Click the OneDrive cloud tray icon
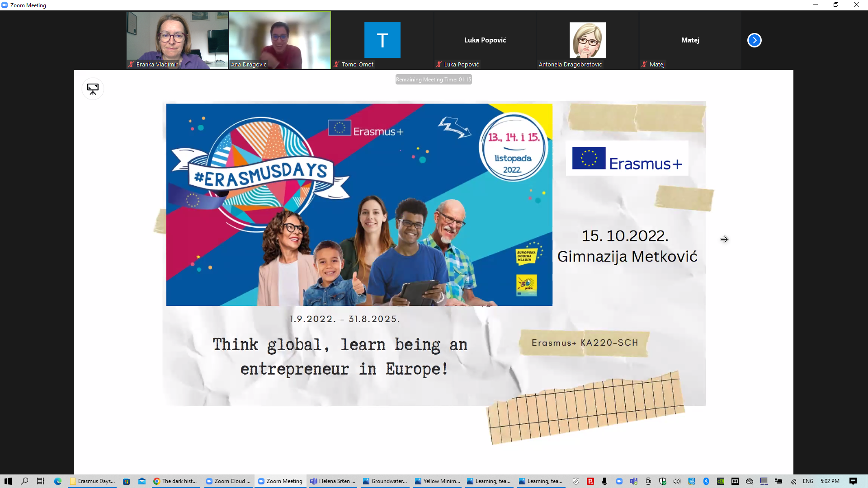This screenshot has height=488, width=868. tap(750, 481)
